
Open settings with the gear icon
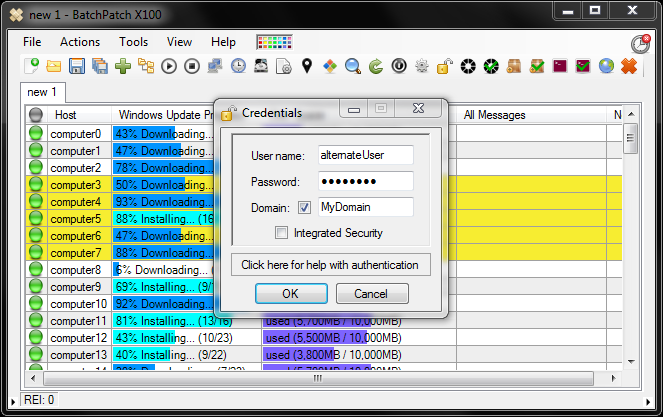pyautogui.click(x=422, y=66)
